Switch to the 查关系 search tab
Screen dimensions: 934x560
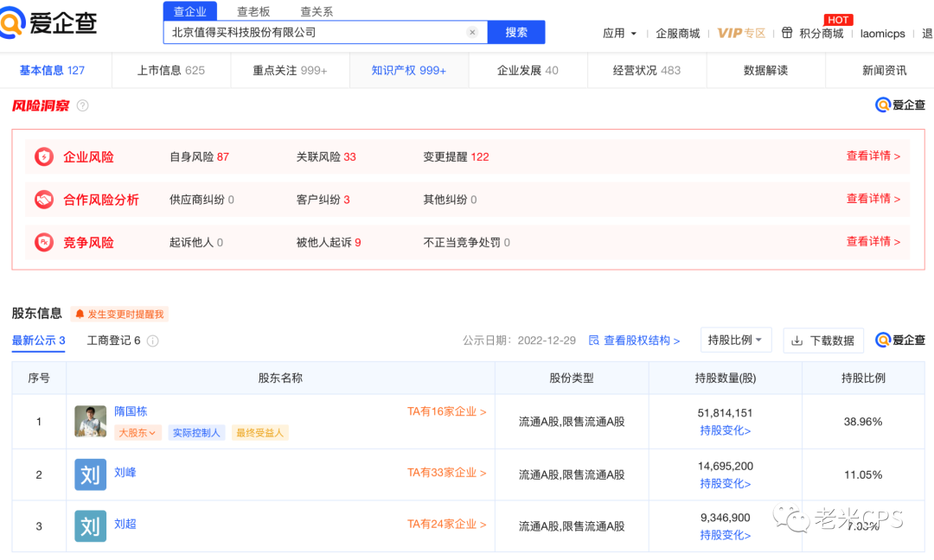click(317, 11)
